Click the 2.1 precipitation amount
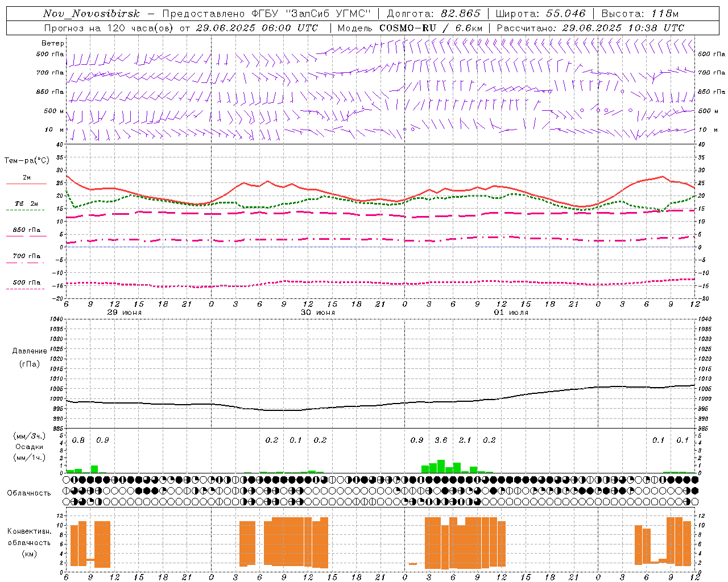The width and height of the screenshot is (728, 582). click(465, 440)
